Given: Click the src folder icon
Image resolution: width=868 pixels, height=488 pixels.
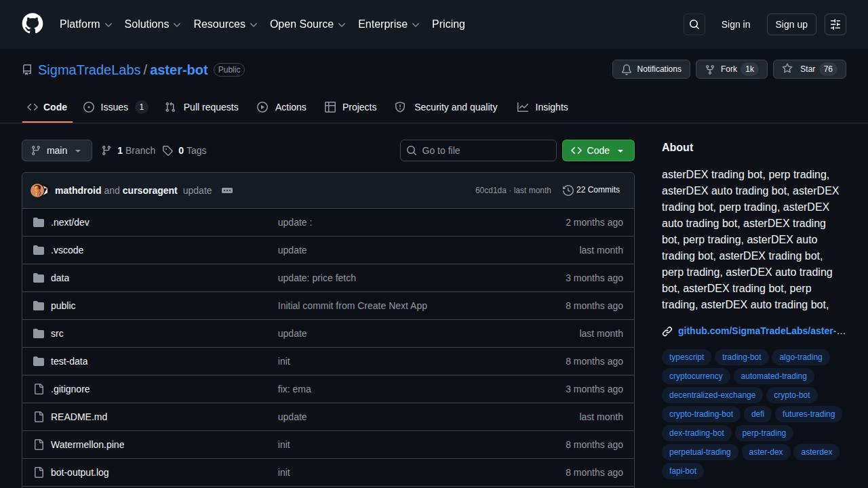Looking at the screenshot, I should coord(39,333).
